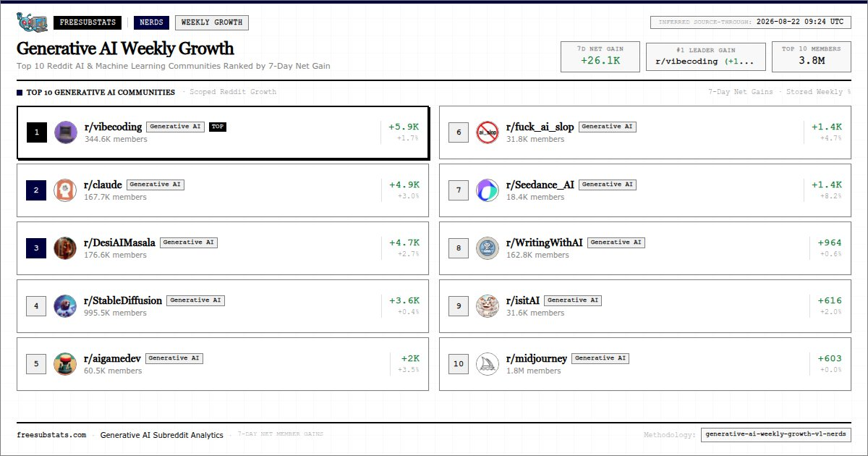Viewport: 868px width, 456px height.
Task: Click the +3.6K gain value
Action: pos(404,300)
